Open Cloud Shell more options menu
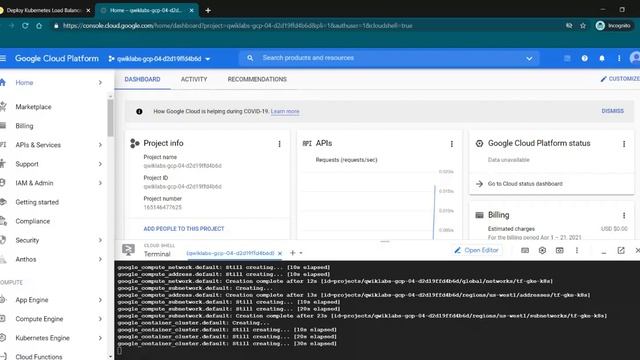 [x=577, y=250]
